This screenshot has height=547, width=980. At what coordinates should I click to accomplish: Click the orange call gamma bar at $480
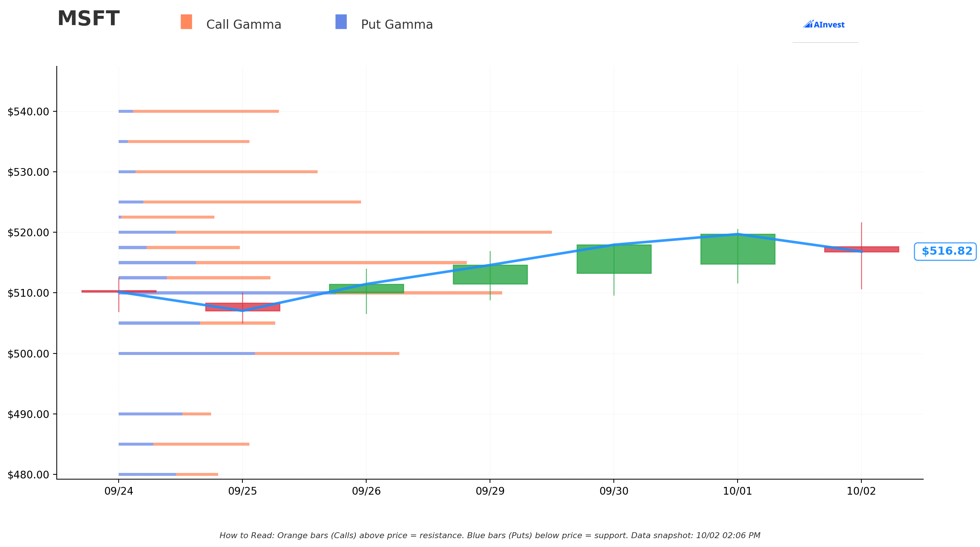197,474
